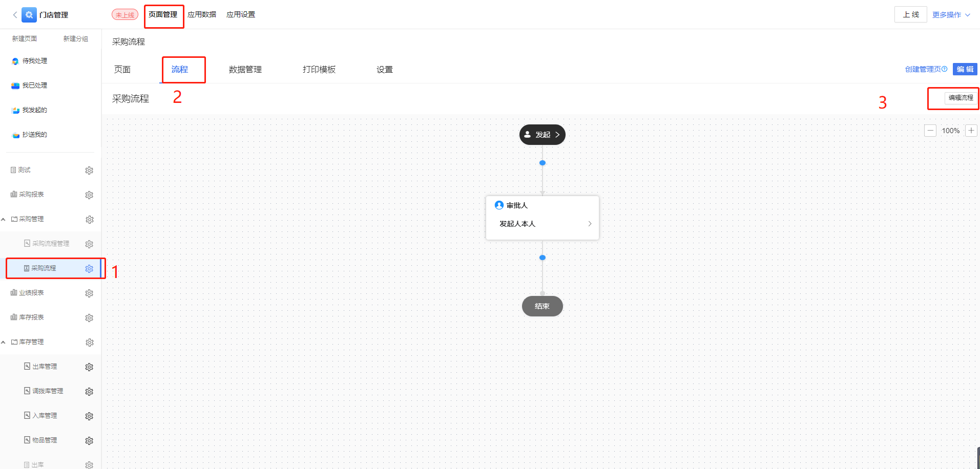The height and width of the screenshot is (469, 980).
Task: Click 新建分组 in the sidebar
Action: pos(76,39)
